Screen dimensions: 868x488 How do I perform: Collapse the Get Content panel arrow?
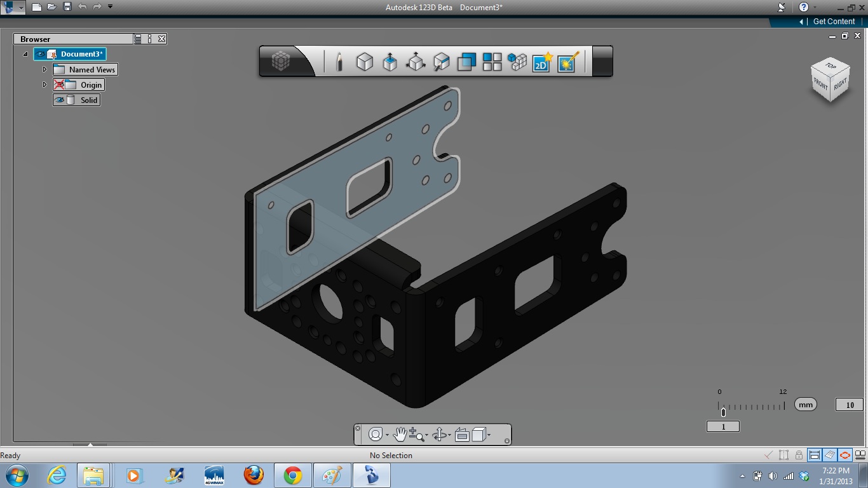point(802,22)
